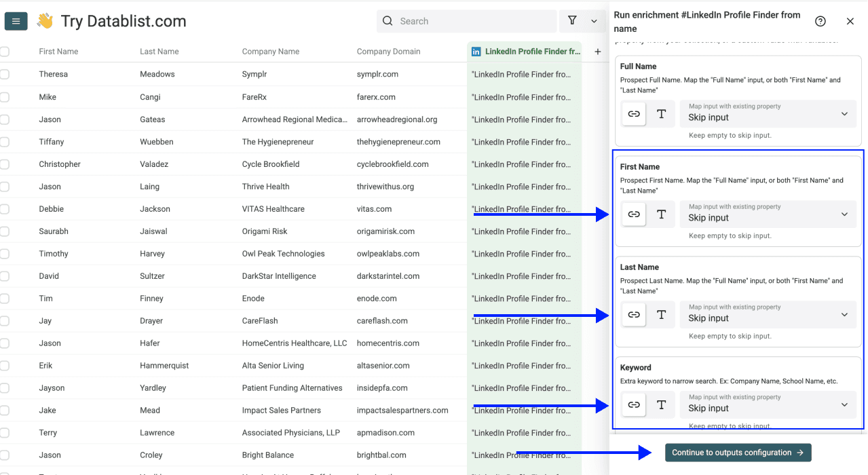Select Debbie Jackson's row checkbox
Image resolution: width=868 pixels, height=475 pixels.
tap(4, 208)
